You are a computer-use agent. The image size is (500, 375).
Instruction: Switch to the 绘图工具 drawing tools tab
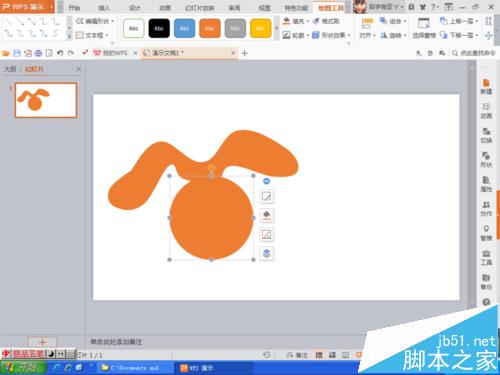pyautogui.click(x=331, y=8)
